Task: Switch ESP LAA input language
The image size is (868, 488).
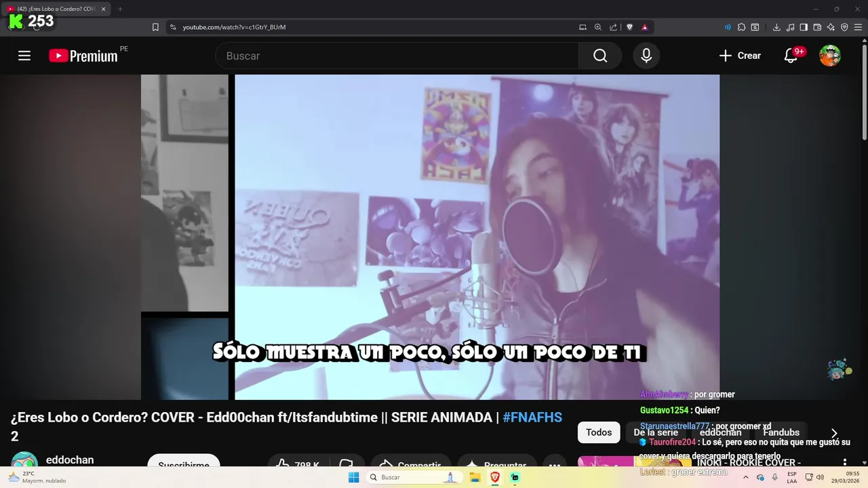Action: [x=792, y=477]
